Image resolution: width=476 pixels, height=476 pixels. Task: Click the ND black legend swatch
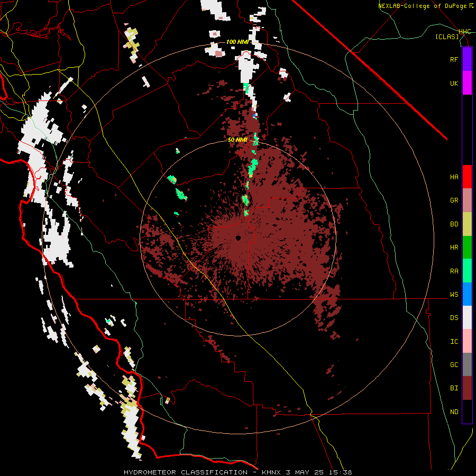pos(467,411)
